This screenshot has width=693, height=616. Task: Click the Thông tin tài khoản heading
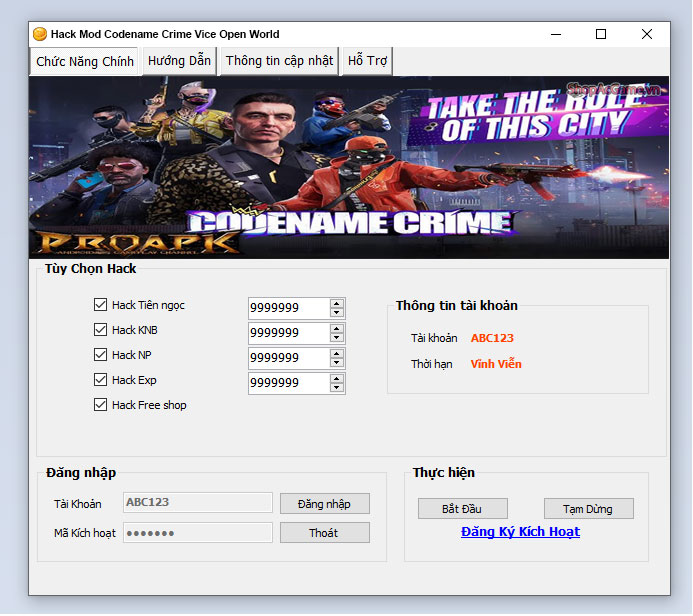pyautogui.click(x=457, y=305)
